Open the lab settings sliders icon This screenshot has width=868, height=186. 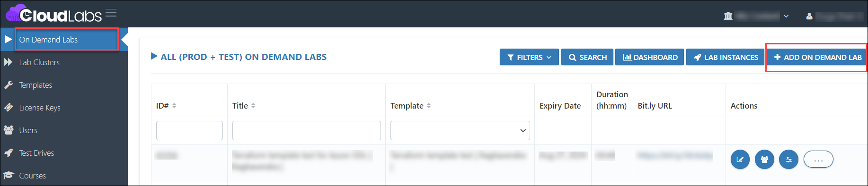(788, 160)
